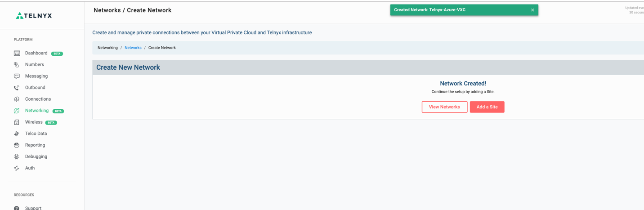Go to Reporting section
Viewport: 644px width, 210px height.
tap(35, 145)
